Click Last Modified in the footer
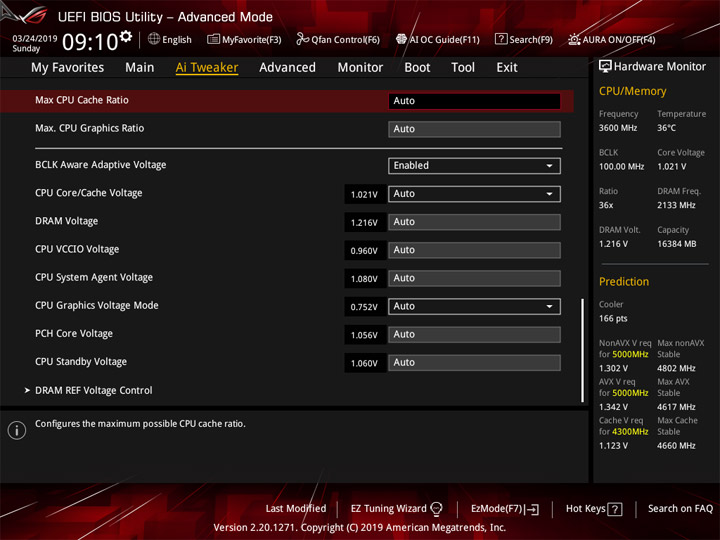The image size is (720, 540). coord(296,509)
